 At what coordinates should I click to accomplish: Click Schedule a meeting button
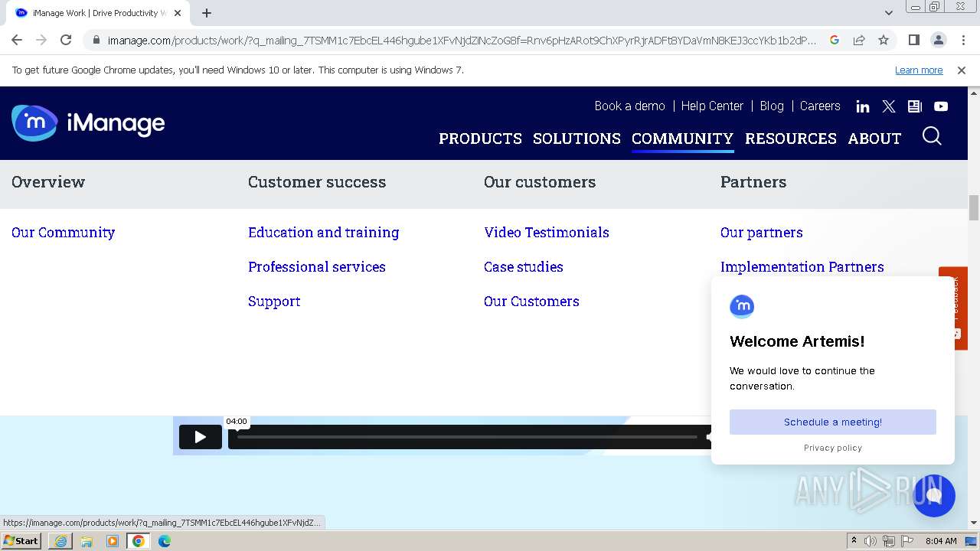coord(833,422)
